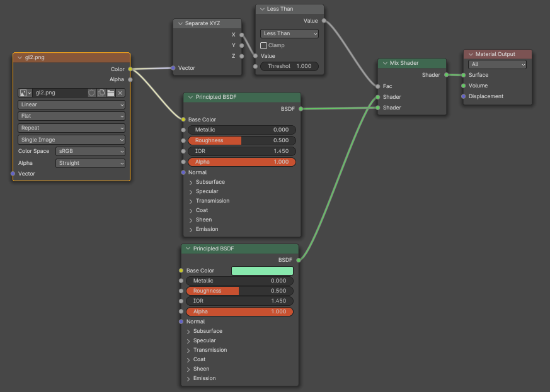Screen dimensions: 550x392
Task: Click Normal socket in upper Principled BSDF
Action: pos(183,172)
